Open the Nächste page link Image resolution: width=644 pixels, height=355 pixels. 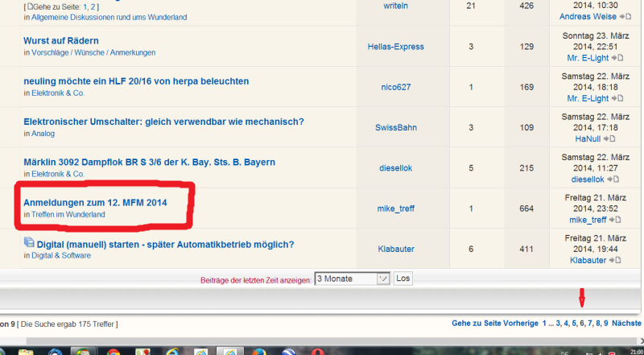tap(626, 323)
